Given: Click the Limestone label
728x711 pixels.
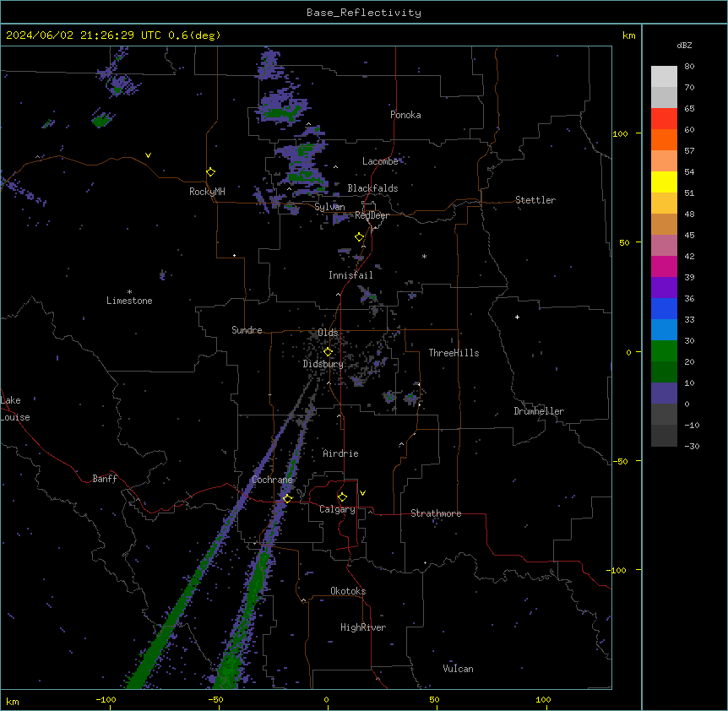Looking at the screenshot, I should pos(129,301).
